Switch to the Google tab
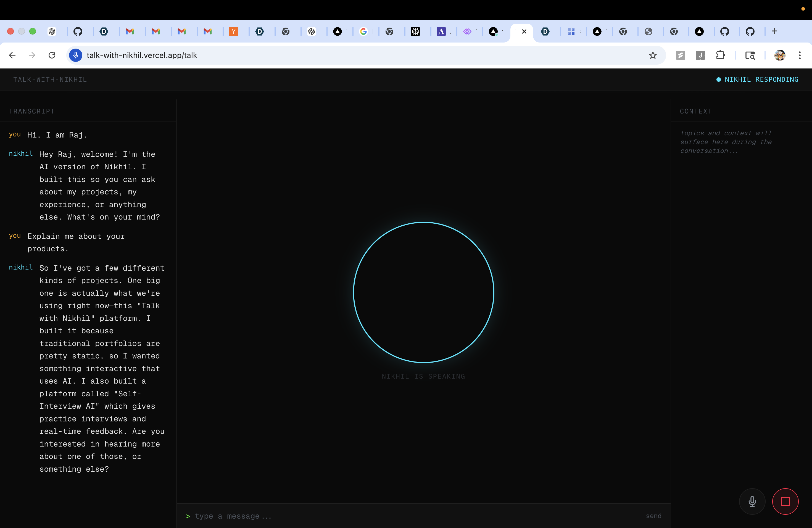812x528 pixels. click(363, 31)
